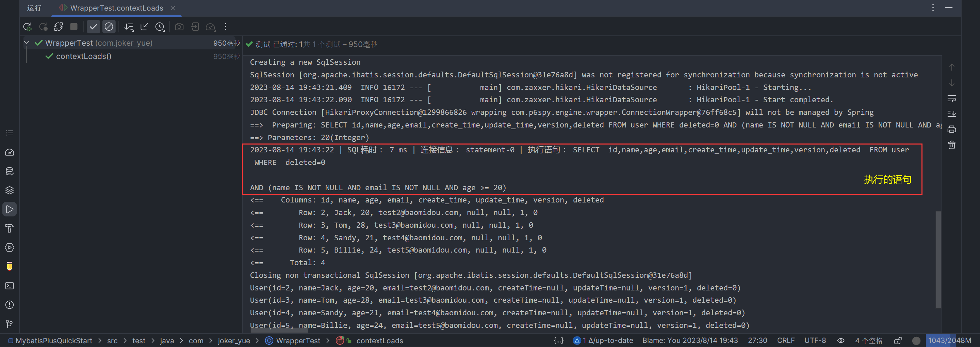Open the Build hammer tool window
980x347 pixels.
point(10,228)
